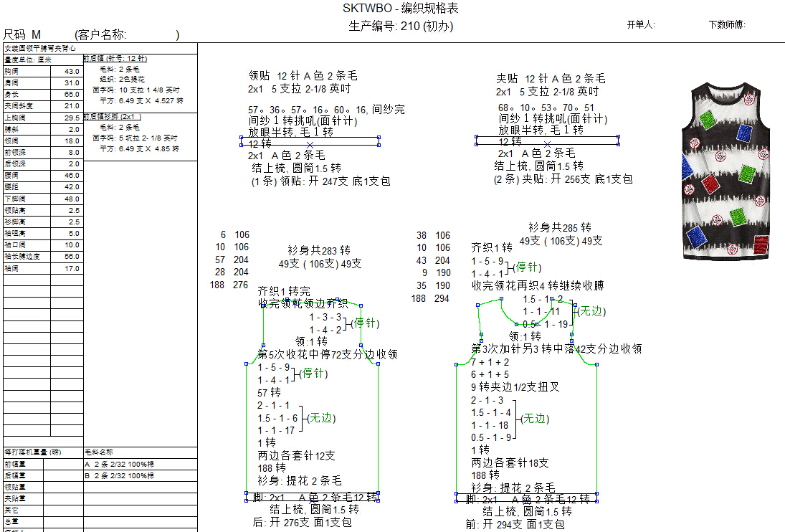Select the 上胸阔 value '29.5'
Image resolution: width=785 pixels, height=532 pixels.
[x=72, y=118]
